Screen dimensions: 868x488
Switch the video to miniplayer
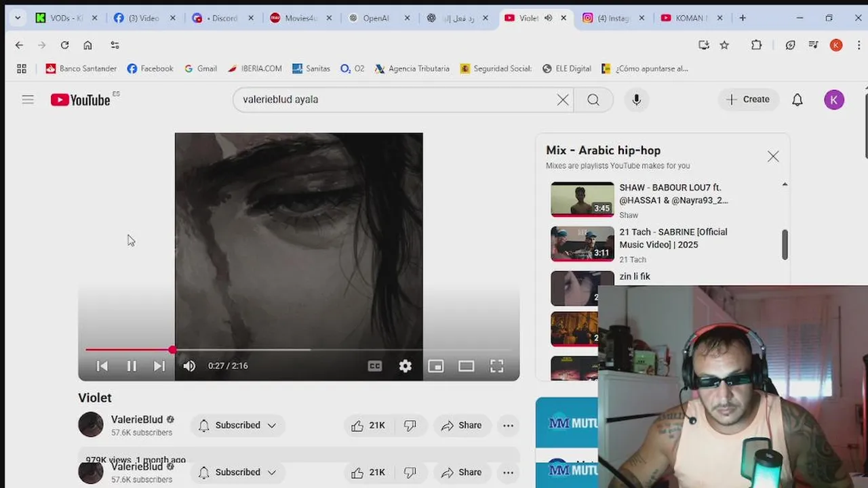pyautogui.click(x=435, y=366)
